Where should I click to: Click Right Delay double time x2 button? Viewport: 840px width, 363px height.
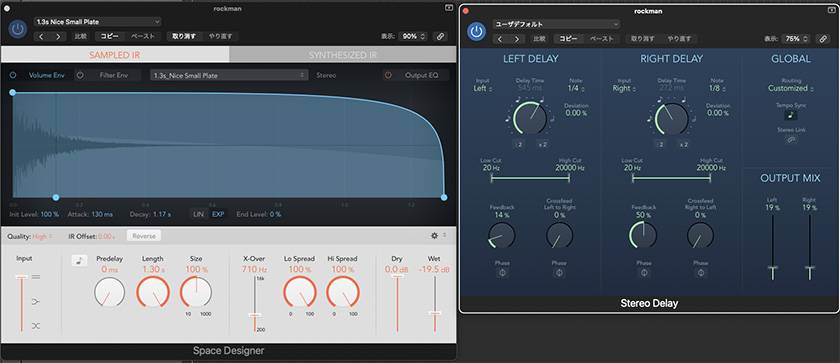[683, 144]
